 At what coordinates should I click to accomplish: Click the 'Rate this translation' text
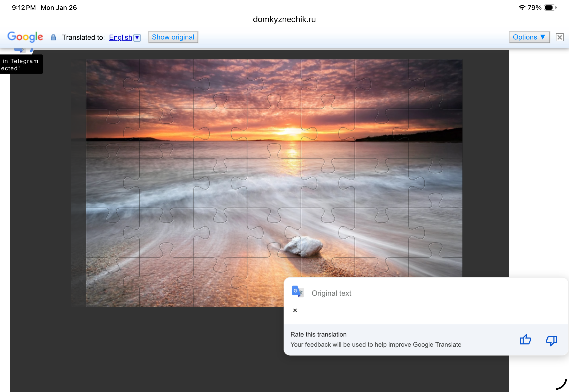318,334
